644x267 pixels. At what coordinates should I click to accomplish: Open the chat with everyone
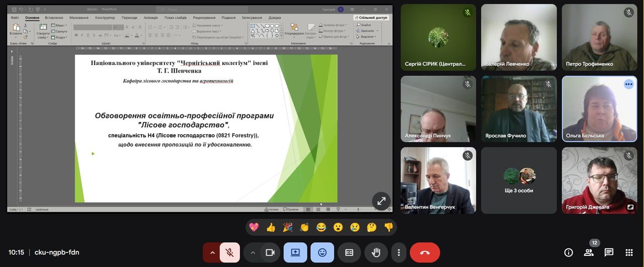click(609, 252)
